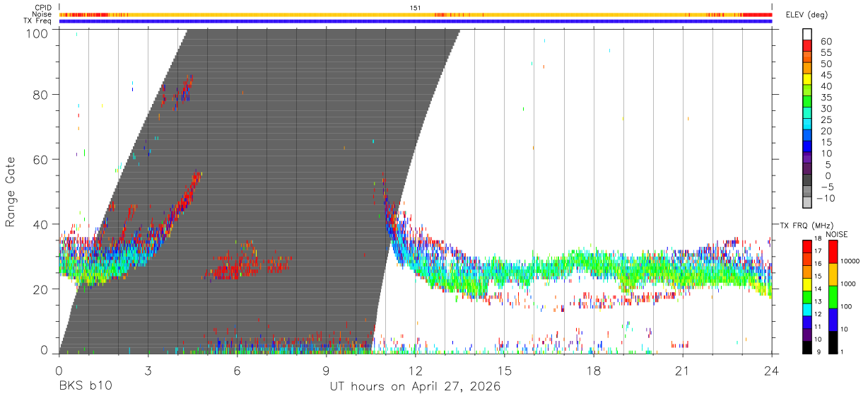
Task: Click the light gray swatch near elevation -10
Action: [x=807, y=202]
